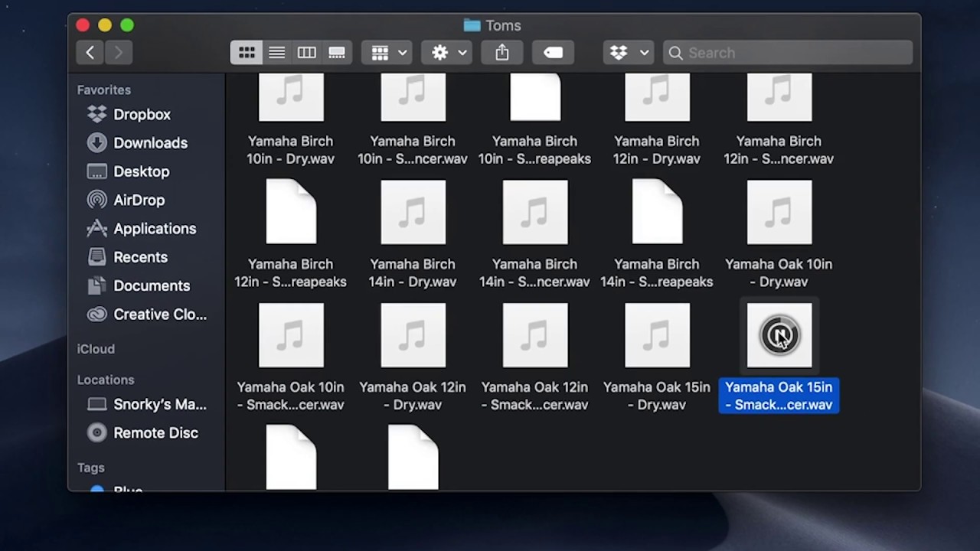
Task: Select Yamaha Oak 12in - Dry.wav icon
Action: coord(413,335)
